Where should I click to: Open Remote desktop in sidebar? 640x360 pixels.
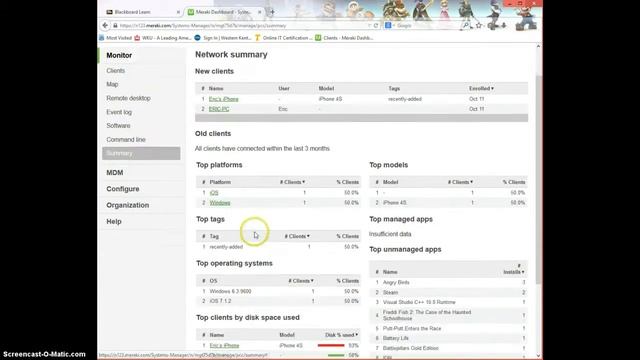click(x=129, y=98)
